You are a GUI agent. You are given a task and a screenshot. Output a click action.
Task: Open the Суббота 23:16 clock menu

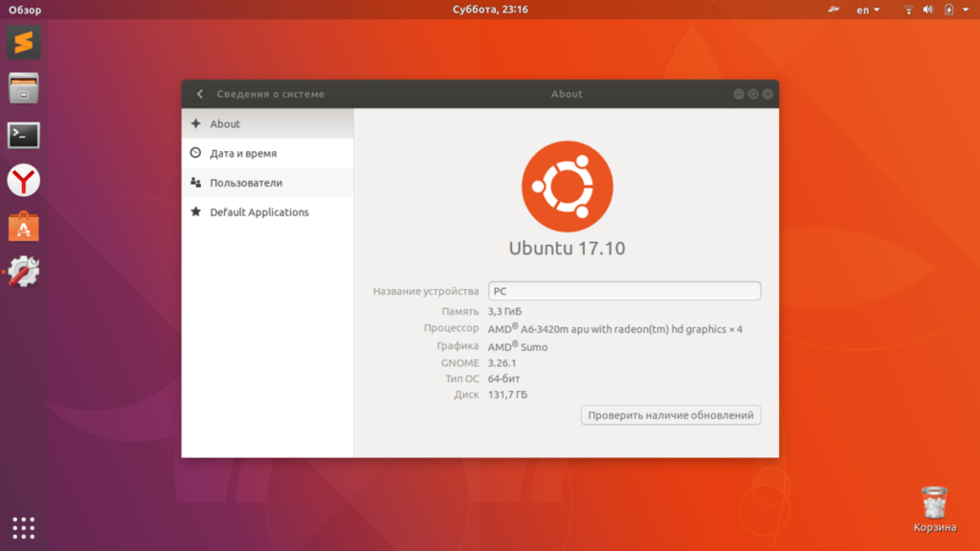[x=491, y=10]
